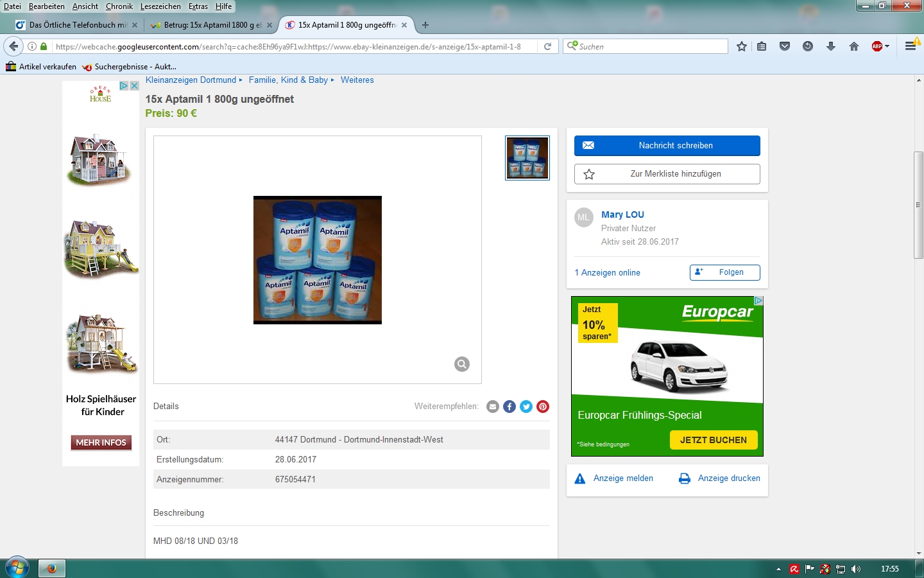
Task: Zoom the product photo with magnifier icon
Action: pyautogui.click(x=462, y=364)
